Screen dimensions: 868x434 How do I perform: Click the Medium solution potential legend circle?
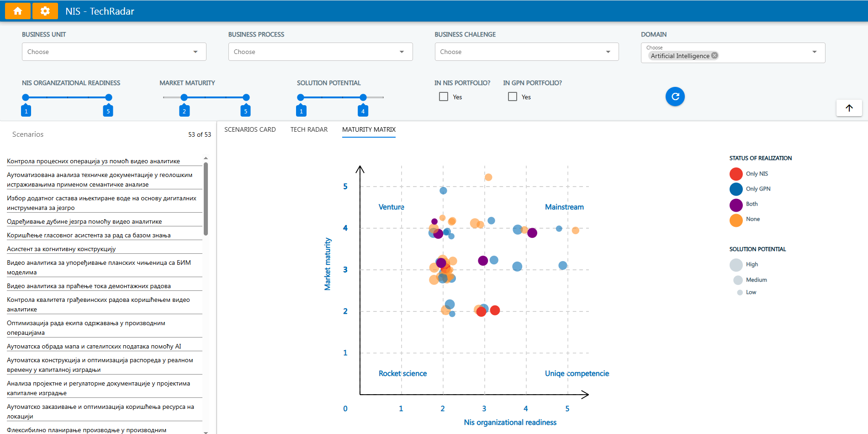pyautogui.click(x=738, y=280)
